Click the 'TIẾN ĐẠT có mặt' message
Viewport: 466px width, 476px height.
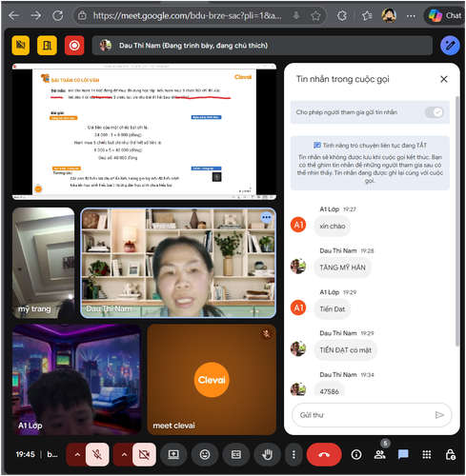click(x=345, y=350)
